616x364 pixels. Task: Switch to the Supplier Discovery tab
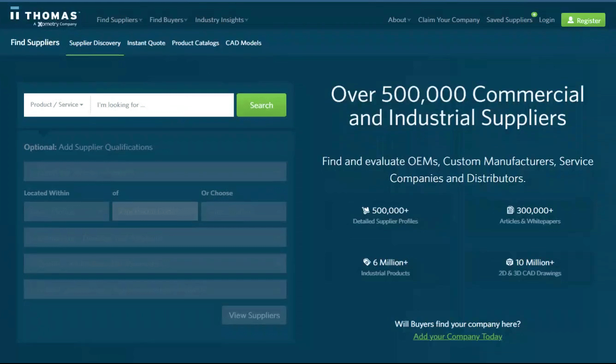(95, 43)
